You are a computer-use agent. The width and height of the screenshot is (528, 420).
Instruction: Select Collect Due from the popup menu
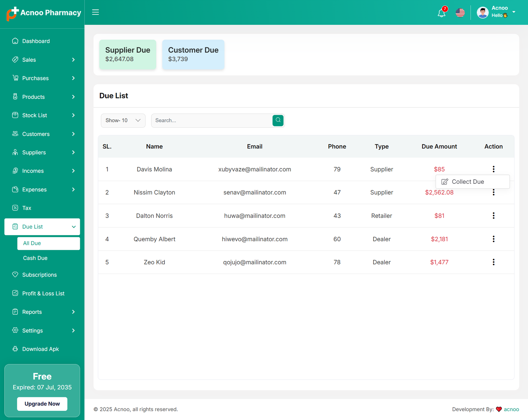(467, 182)
